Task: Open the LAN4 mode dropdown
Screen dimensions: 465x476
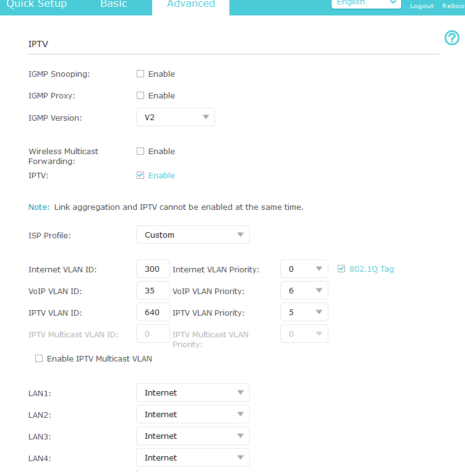Action: (x=193, y=457)
